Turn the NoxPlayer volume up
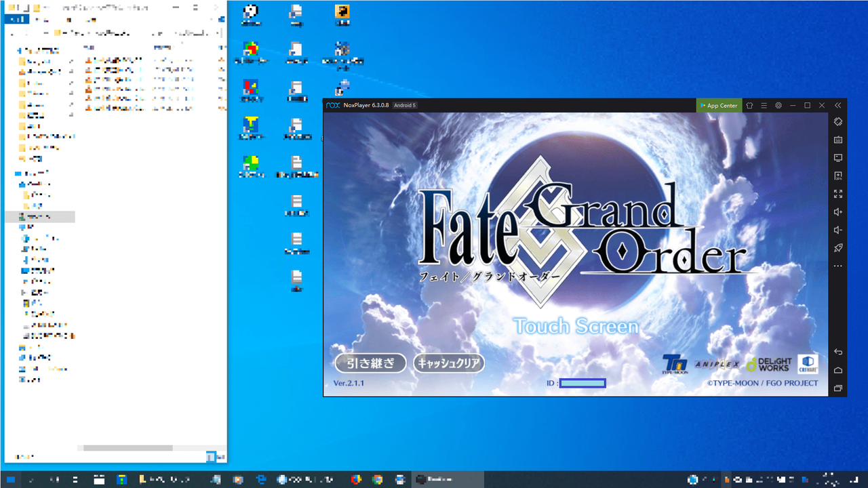The width and height of the screenshot is (868, 488). 838,212
